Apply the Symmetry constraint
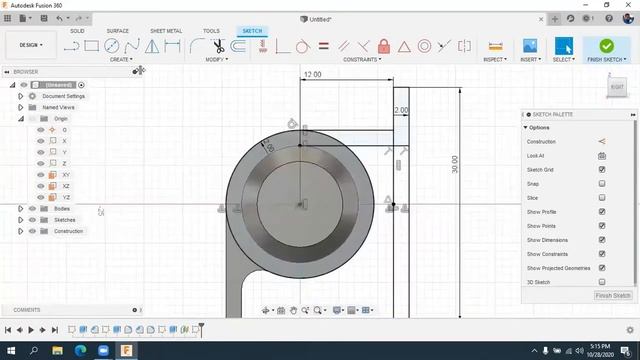The height and width of the screenshot is (360, 640). point(464,46)
